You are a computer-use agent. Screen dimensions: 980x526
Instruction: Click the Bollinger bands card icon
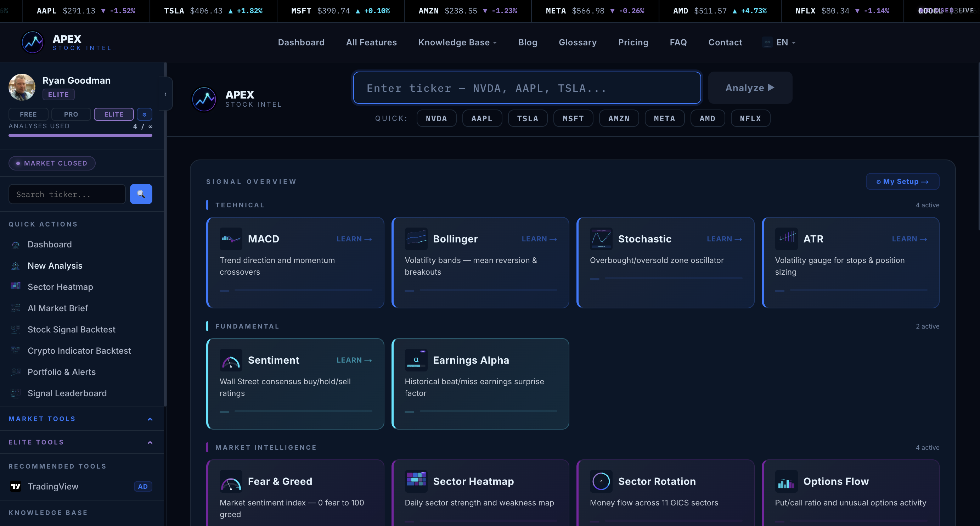pyautogui.click(x=416, y=239)
